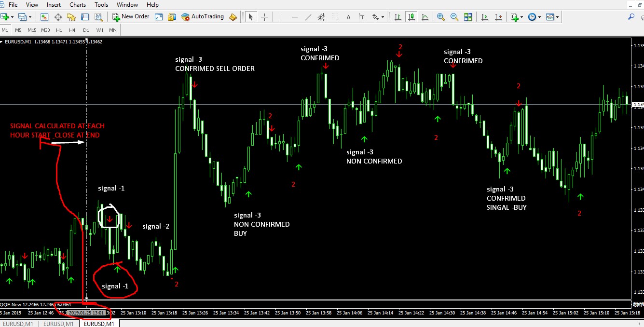Click the CONFRIMED SELL ORDER chart label
Screen dimensions: 644x327
coord(215,68)
